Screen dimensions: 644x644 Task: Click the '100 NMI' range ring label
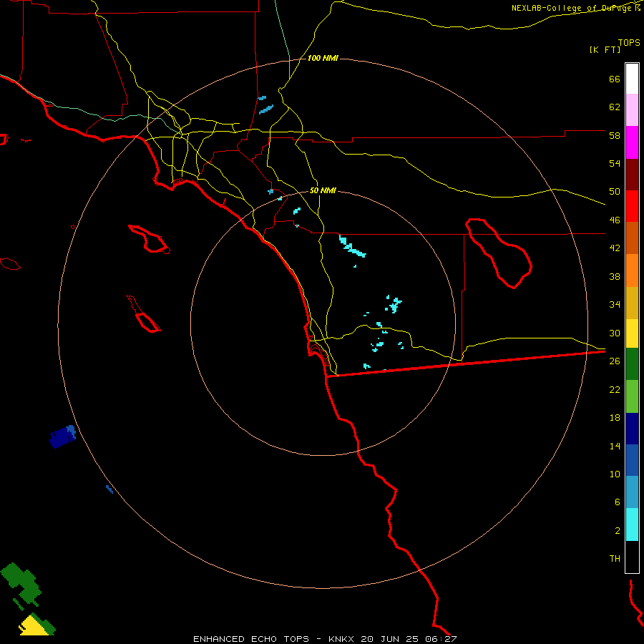click(x=323, y=59)
